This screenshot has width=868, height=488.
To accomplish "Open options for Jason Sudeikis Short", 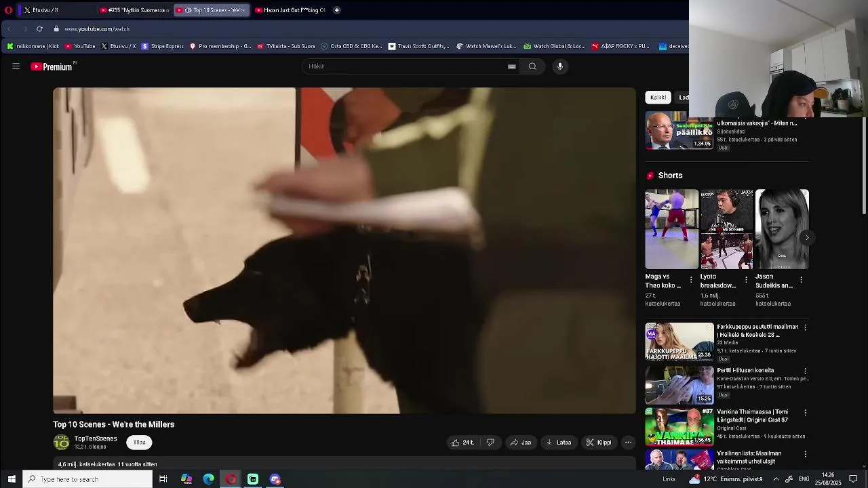I will coord(801,280).
